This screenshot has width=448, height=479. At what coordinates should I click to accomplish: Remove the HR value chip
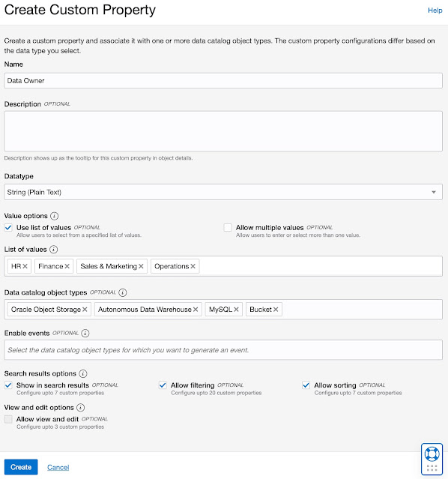25,266
